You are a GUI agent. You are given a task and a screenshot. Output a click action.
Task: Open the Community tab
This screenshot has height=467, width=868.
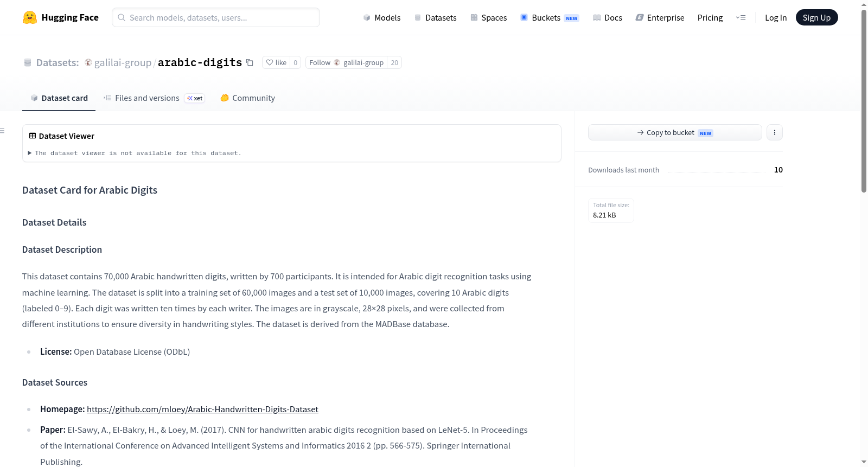coord(247,98)
